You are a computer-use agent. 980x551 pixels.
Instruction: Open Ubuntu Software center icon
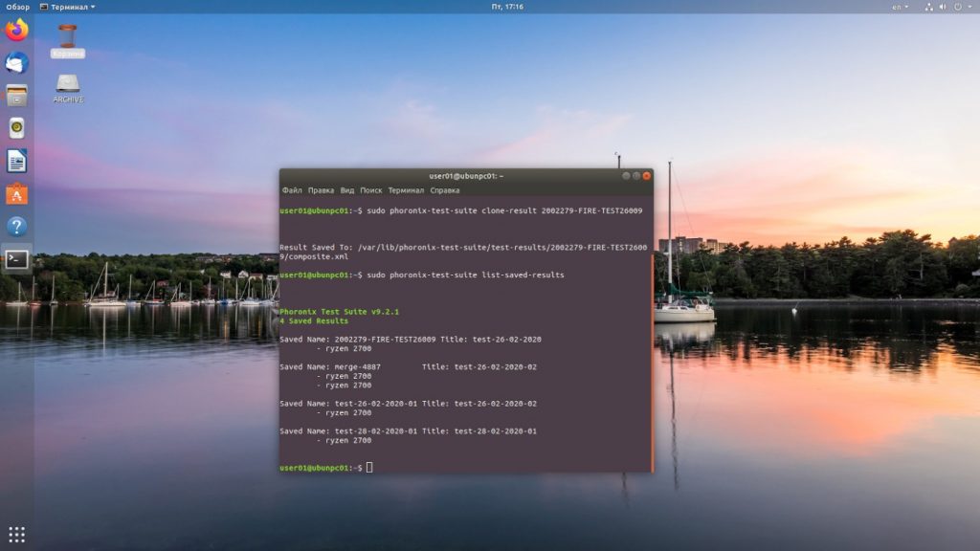coord(17,194)
